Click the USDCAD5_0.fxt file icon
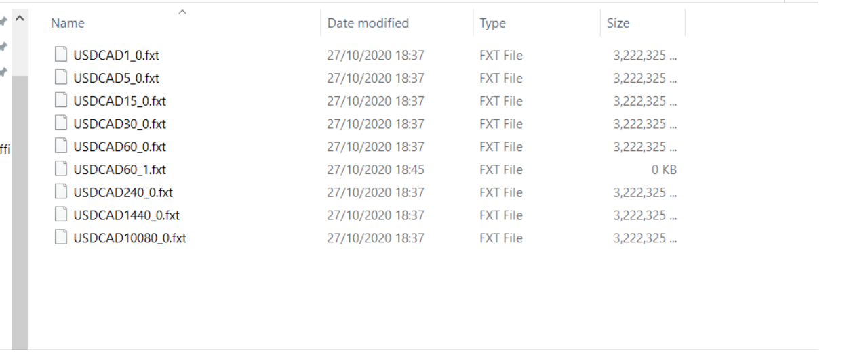868x363 pixels. 62,78
